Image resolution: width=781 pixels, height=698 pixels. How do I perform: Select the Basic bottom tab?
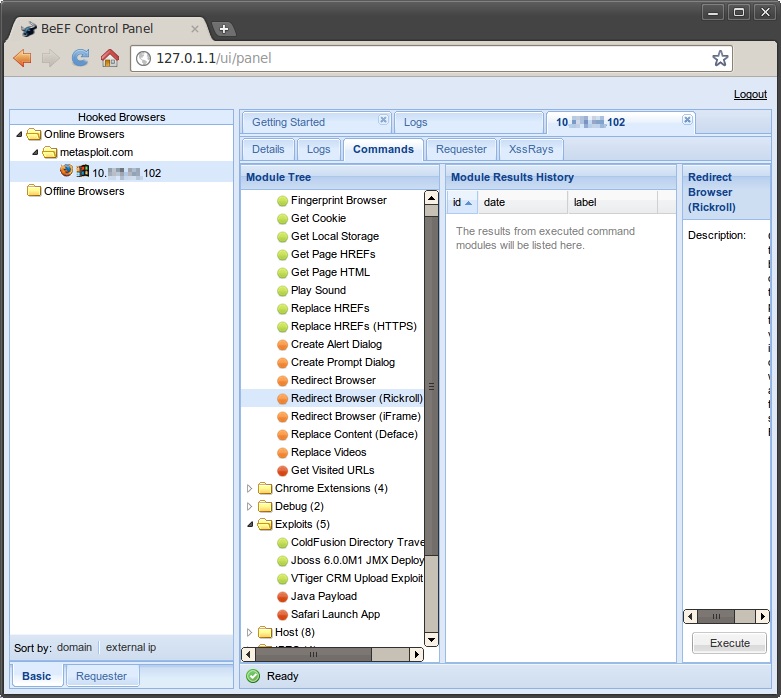click(x=36, y=676)
